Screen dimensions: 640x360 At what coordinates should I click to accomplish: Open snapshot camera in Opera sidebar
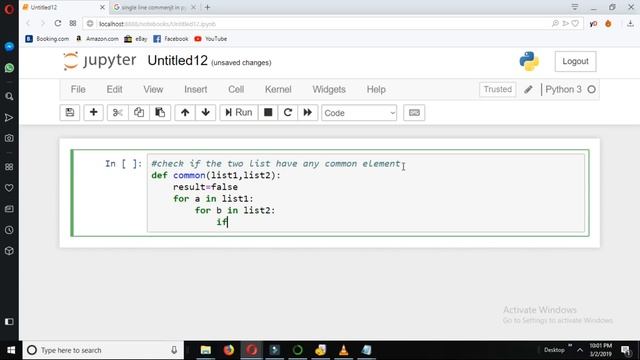(9, 138)
